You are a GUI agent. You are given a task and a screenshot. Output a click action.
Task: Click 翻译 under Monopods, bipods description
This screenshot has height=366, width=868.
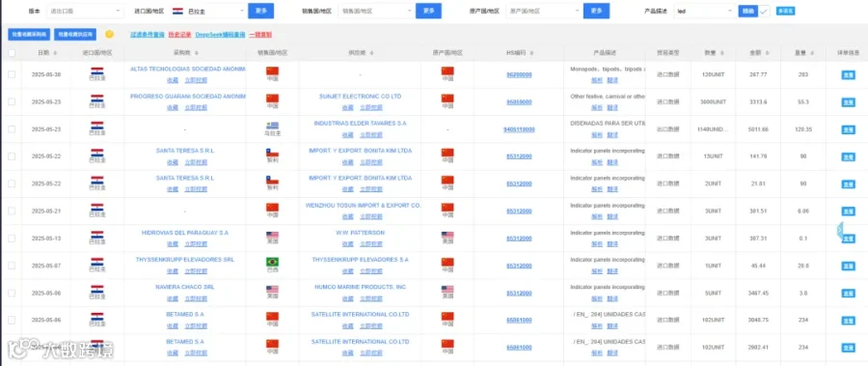612,80
